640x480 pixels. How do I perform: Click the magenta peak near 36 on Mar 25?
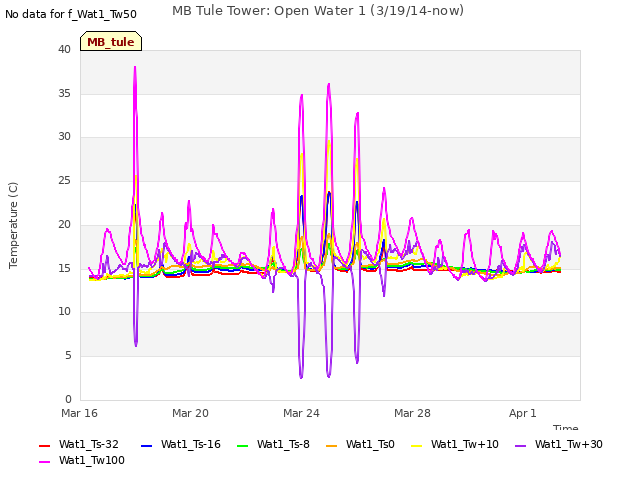pyautogui.click(x=329, y=84)
